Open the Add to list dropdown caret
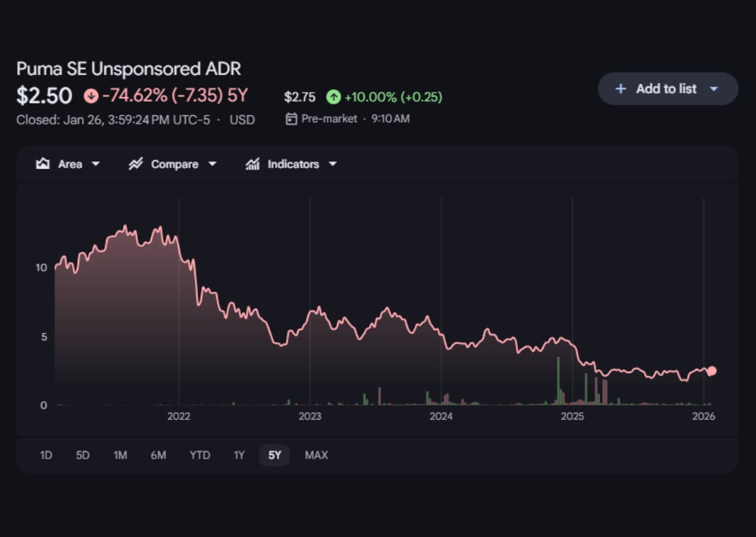Screen dimensions: 756x537 (x=714, y=89)
